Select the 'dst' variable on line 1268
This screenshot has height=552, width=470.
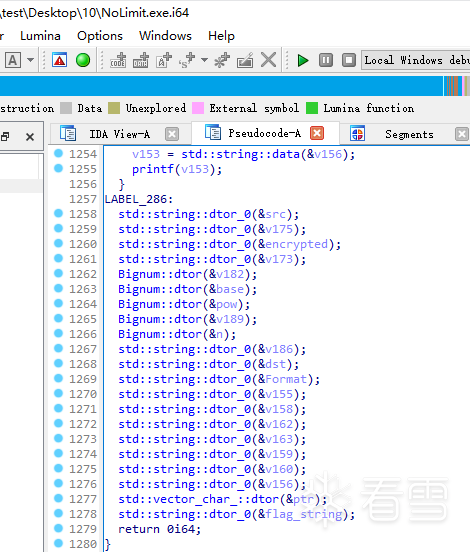(x=275, y=364)
